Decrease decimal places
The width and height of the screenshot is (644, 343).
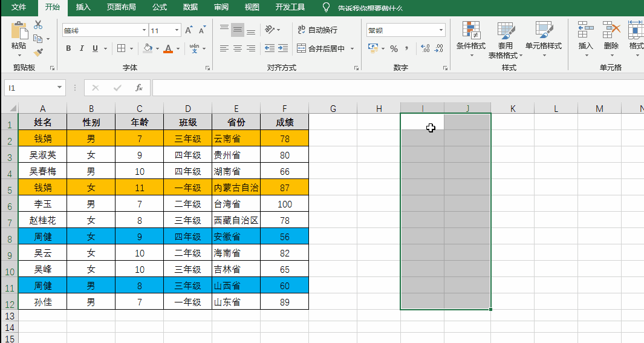click(439, 48)
